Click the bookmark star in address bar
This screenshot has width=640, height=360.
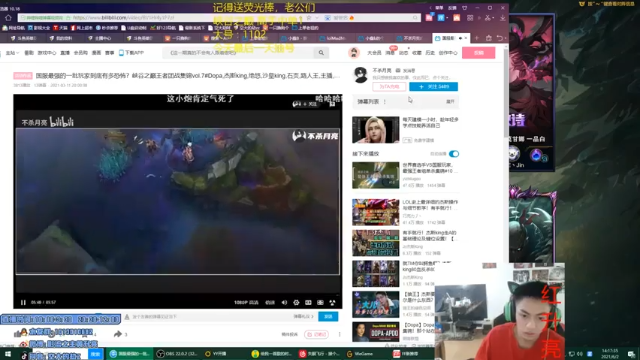[309, 18]
